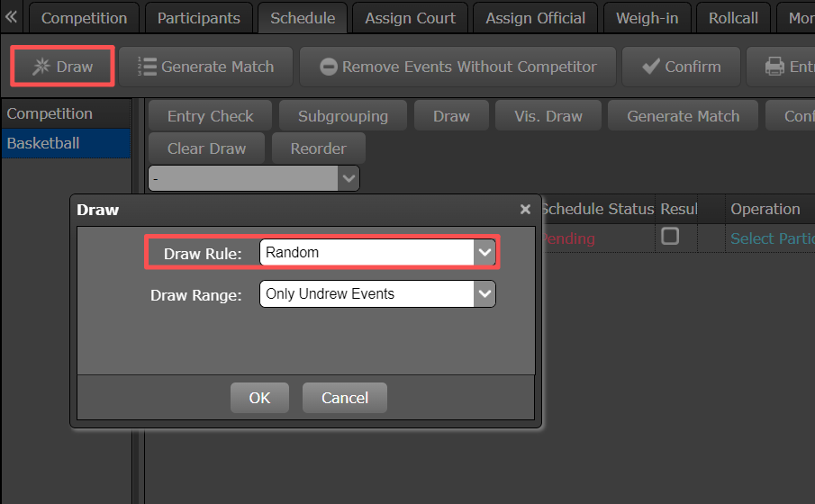Screen dimensions: 815x504
Task: Go to the Weigh-in tab
Action: [647, 18]
